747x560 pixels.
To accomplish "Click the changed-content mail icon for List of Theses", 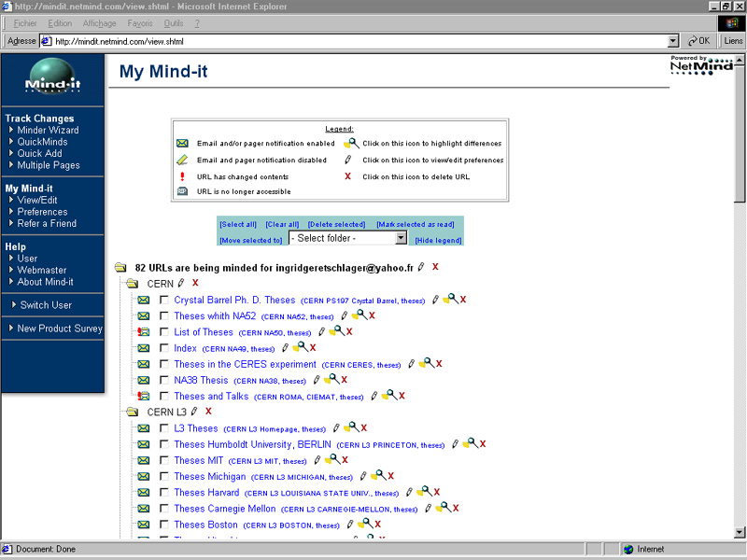I will click(144, 332).
